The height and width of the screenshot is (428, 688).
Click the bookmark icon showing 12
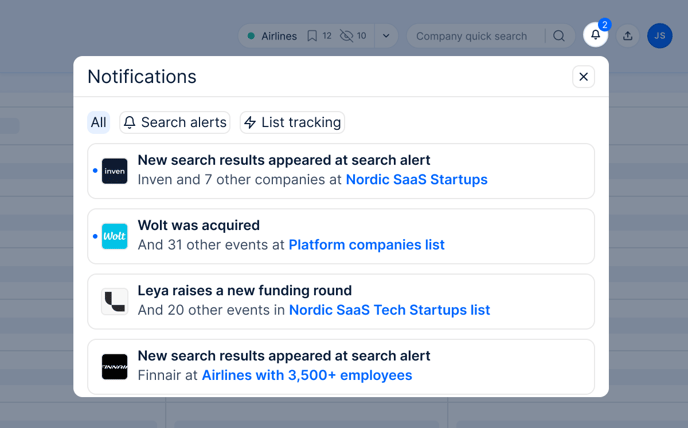coord(312,36)
